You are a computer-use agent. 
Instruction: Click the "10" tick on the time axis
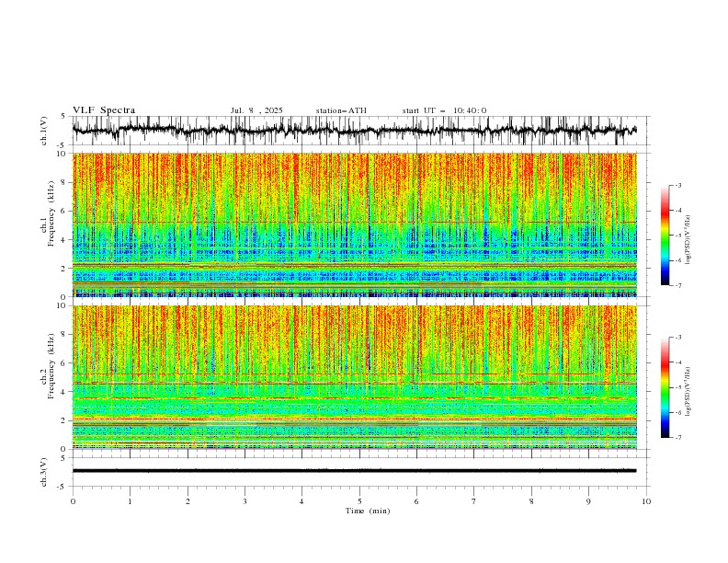(x=646, y=501)
